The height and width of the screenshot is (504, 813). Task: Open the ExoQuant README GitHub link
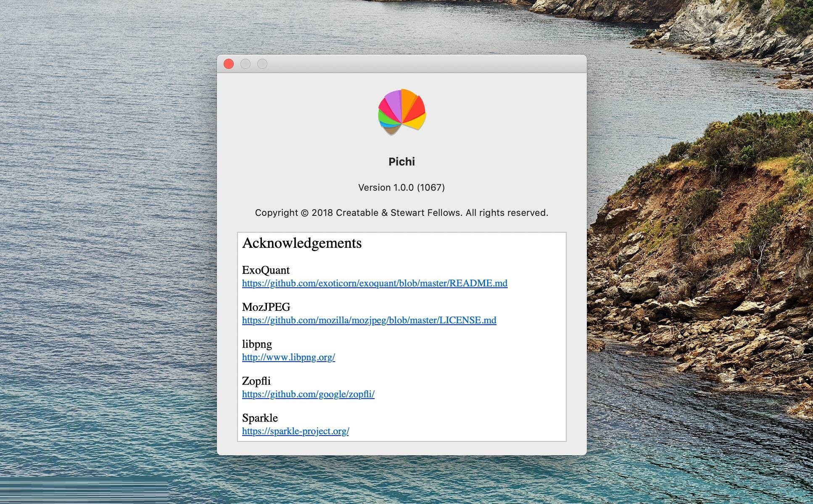pos(375,283)
